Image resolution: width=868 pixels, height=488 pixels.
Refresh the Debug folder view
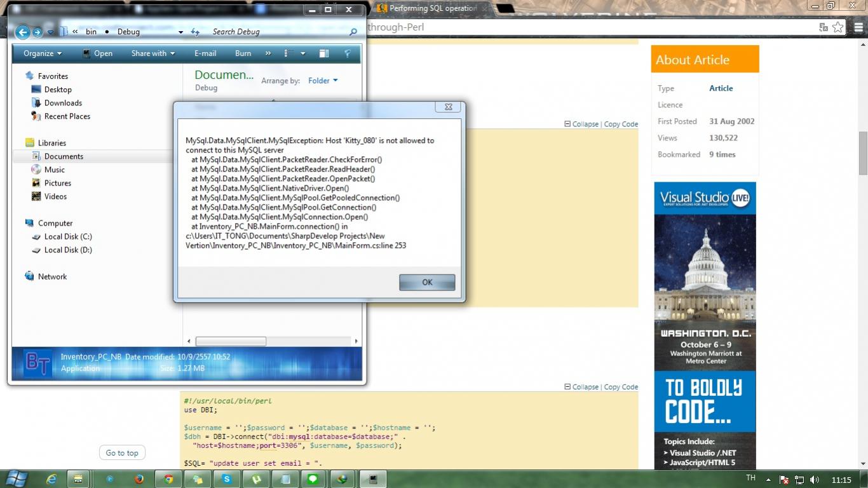click(x=195, y=32)
